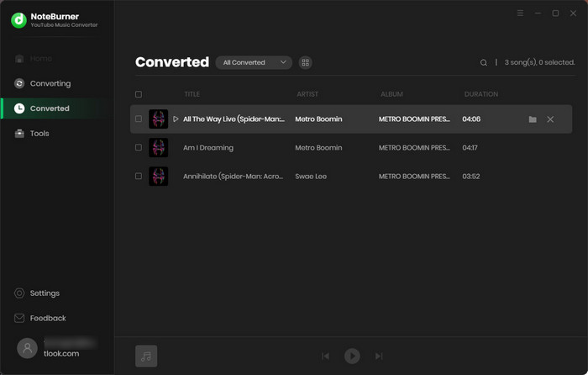Select the 'Annihilate (Spider-Man: Acro...' title

234,177
